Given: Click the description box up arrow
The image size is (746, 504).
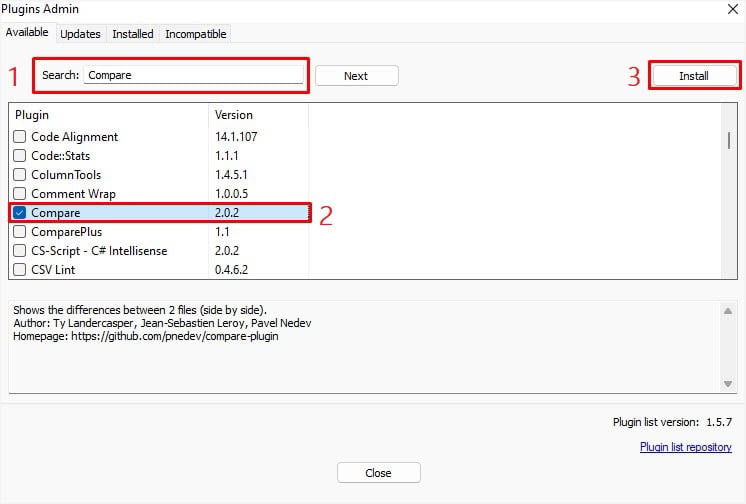Looking at the screenshot, I should tap(728, 311).
